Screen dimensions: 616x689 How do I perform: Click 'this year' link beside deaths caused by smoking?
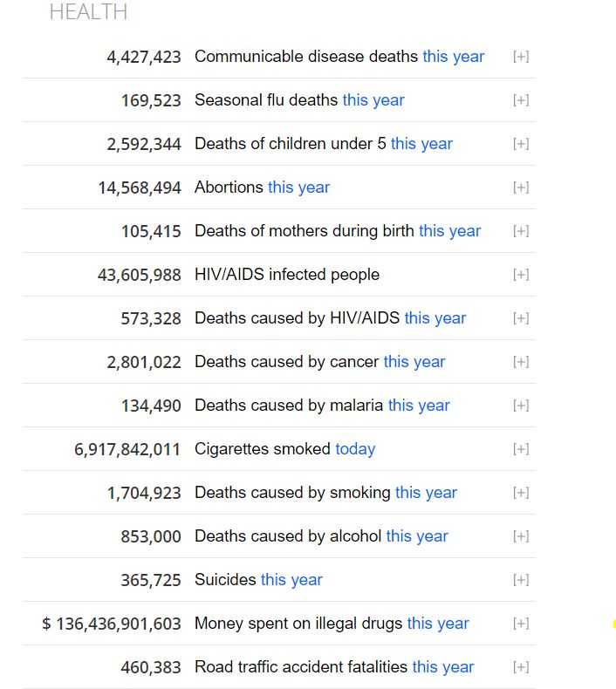(x=426, y=493)
